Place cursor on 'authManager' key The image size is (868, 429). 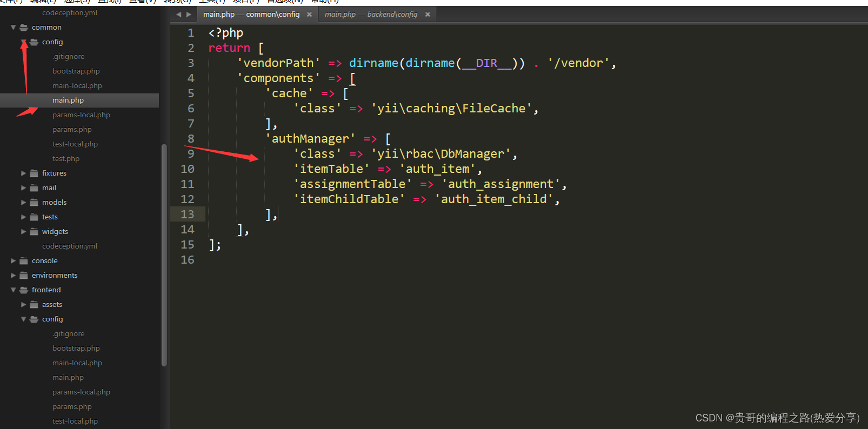(x=310, y=139)
